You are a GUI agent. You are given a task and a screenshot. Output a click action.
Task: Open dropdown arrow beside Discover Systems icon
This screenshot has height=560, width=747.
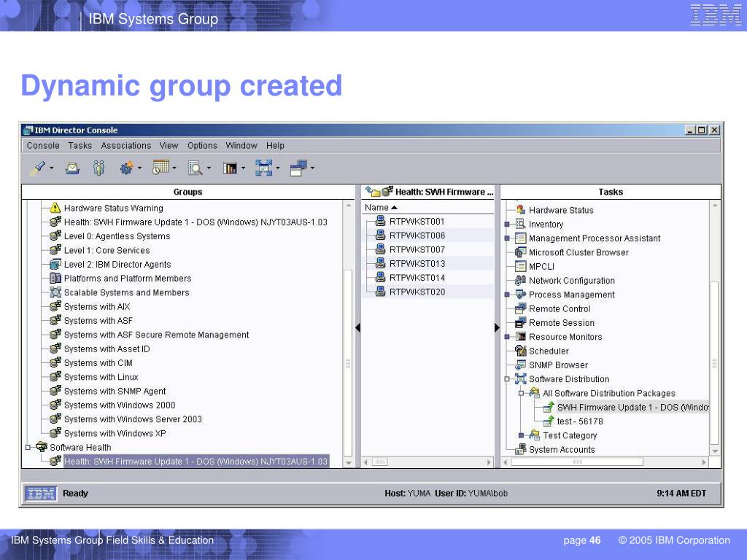point(52,168)
